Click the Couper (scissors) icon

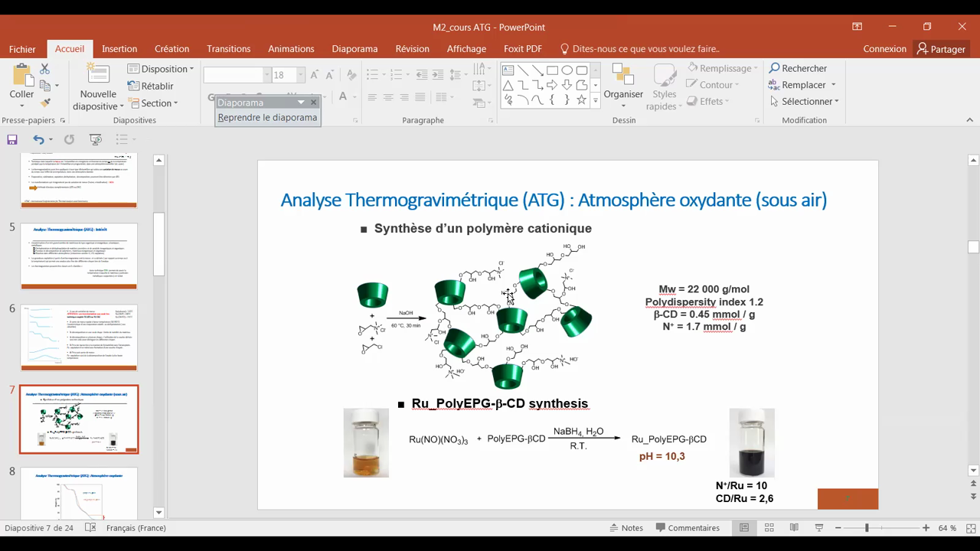click(44, 69)
